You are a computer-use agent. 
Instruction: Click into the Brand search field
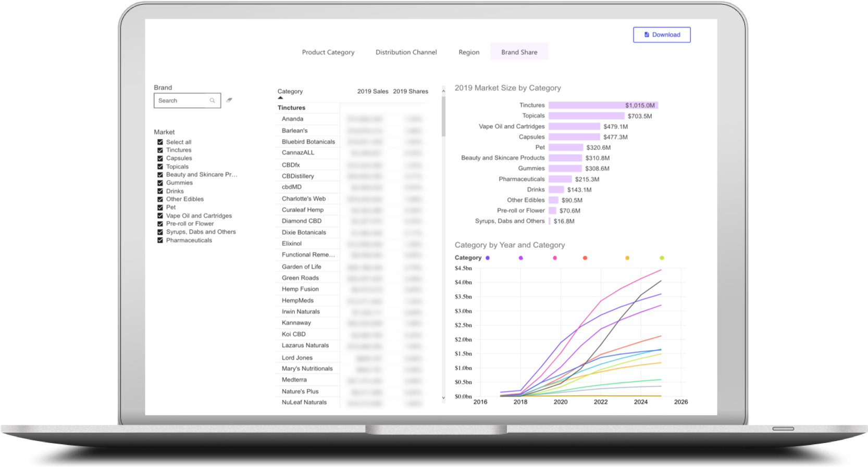182,100
